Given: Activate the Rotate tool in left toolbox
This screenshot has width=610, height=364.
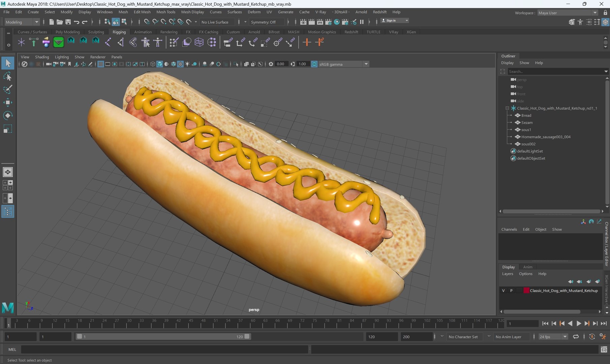Looking at the screenshot, I should pyautogui.click(x=7, y=116).
